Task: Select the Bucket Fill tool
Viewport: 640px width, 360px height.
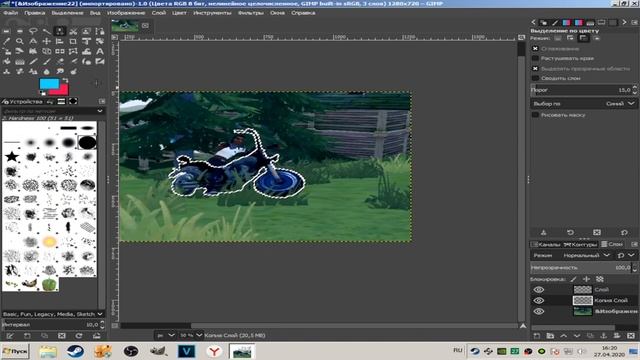Action: [7, 62]
